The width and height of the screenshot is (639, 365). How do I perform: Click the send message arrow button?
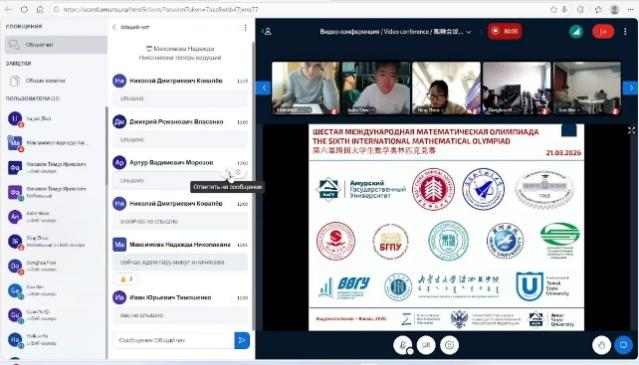pyautogui.click(x=242, y=340)
